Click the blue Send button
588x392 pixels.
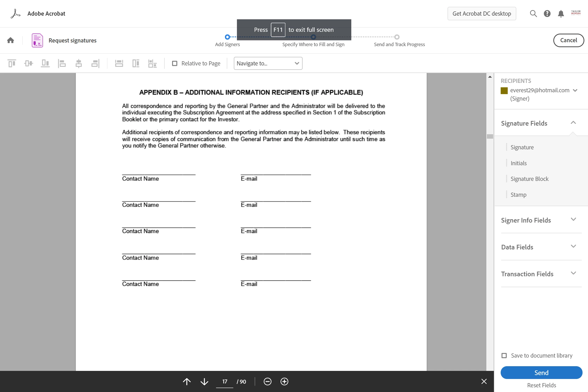pos(541,373)
